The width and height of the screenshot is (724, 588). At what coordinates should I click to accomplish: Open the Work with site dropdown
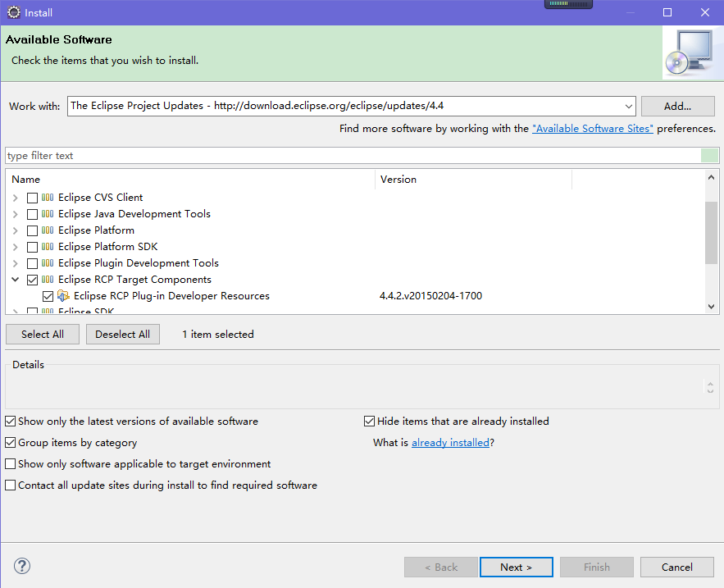point(628,107)
